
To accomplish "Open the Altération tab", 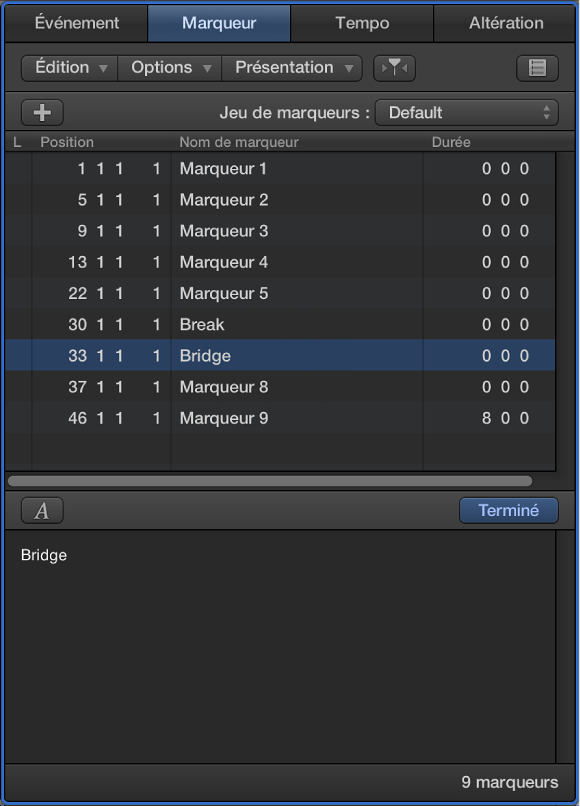I will [505, 22].
